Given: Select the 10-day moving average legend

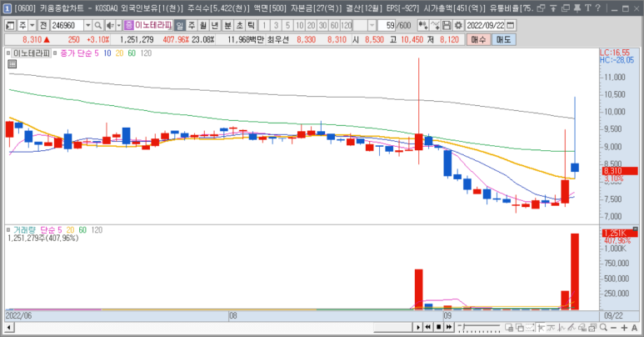Looking at the screenshot, I should [107, 53].
